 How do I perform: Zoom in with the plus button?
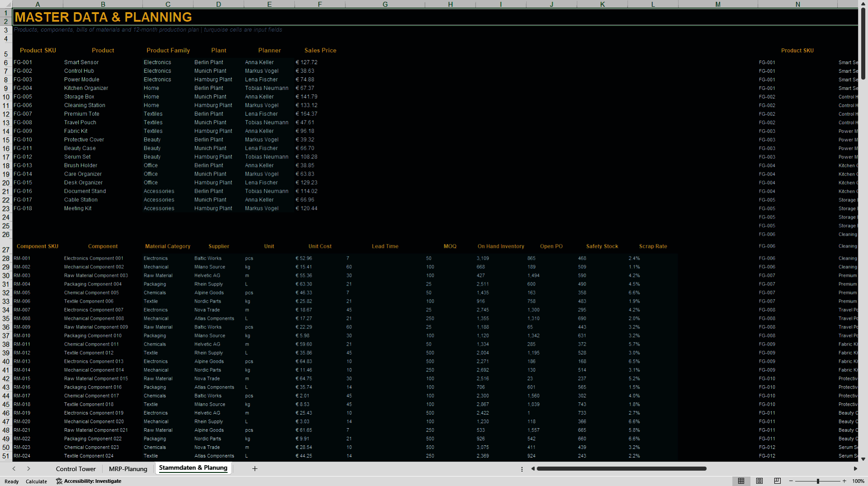[844, 481]
